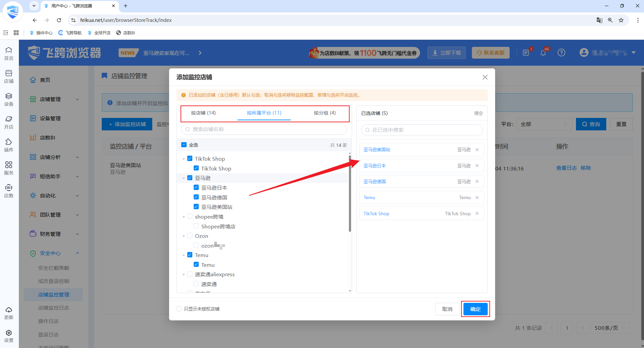Remove 亚马逊德国 from selected stores
The image size is (644, 348).
click(x=477, y=182)
